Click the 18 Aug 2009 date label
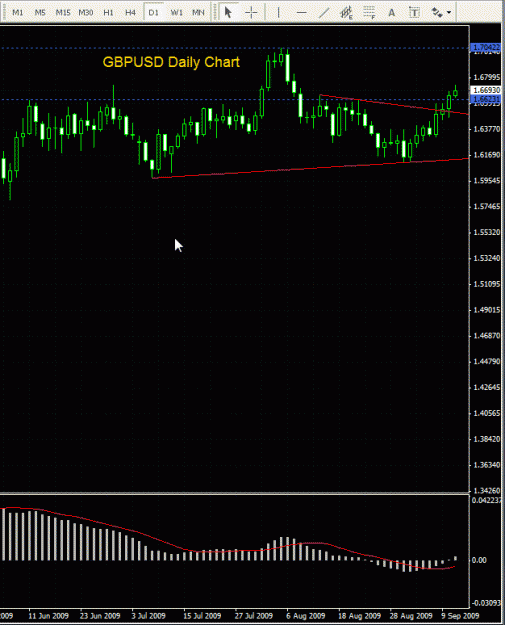Viewport: 505px width, 625px height. [x=359, y=616]
